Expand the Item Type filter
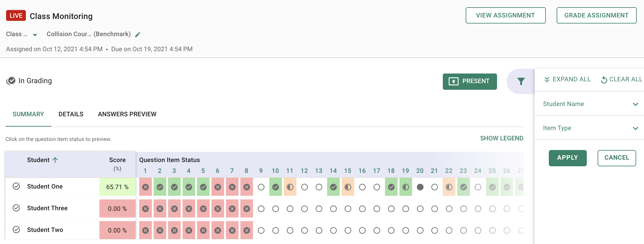Image resolution: width=644 pixels, height=244 pixels. (589, 128)
